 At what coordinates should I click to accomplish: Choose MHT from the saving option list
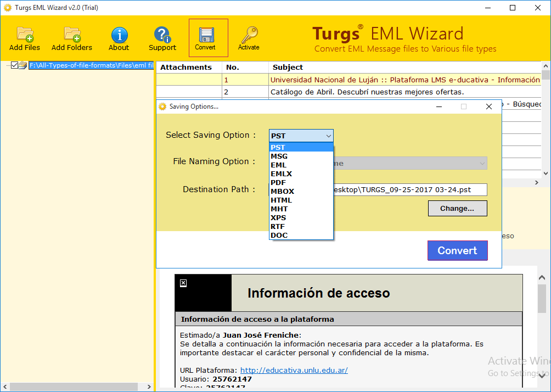pos(301,209)
